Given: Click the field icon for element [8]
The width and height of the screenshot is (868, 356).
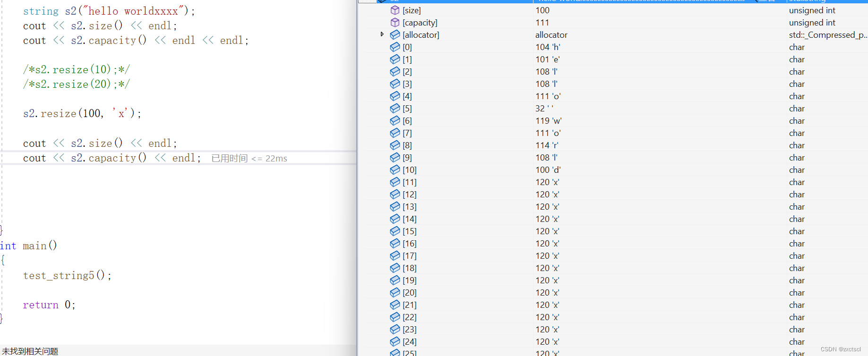Looking at the screenshot, I should [x=395, y=145].
